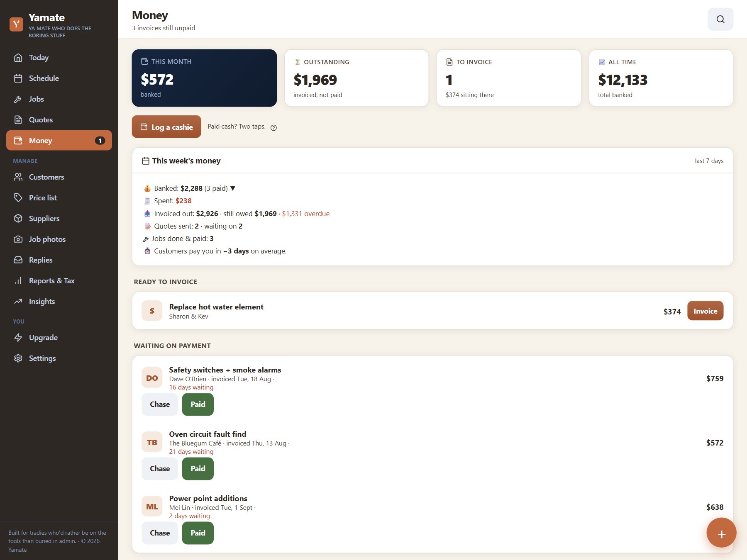This screenshot has width=747, height=560.
Task: Click the Safety switches + smoke alarms title
Action: (225, 370)
